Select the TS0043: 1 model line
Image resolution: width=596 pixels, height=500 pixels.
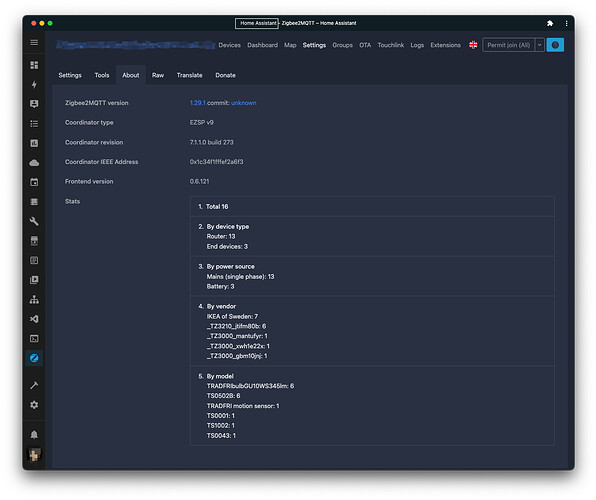(221, 436)
